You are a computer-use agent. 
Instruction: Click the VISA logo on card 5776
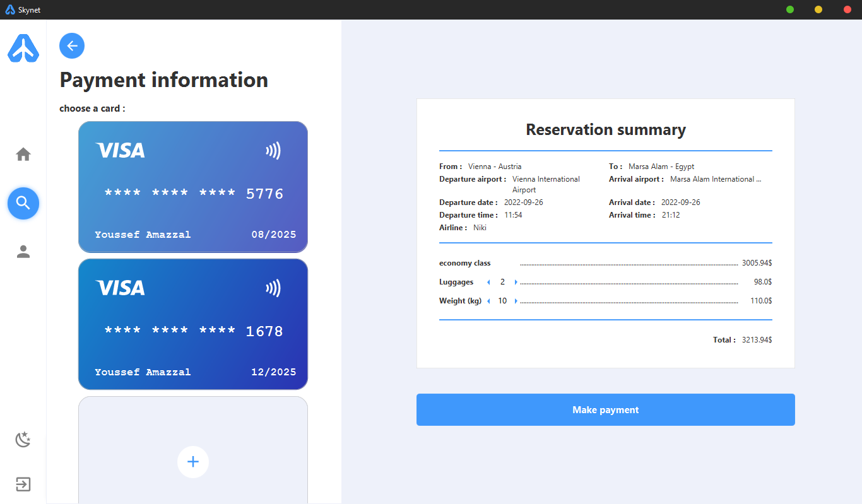point(120,150)
